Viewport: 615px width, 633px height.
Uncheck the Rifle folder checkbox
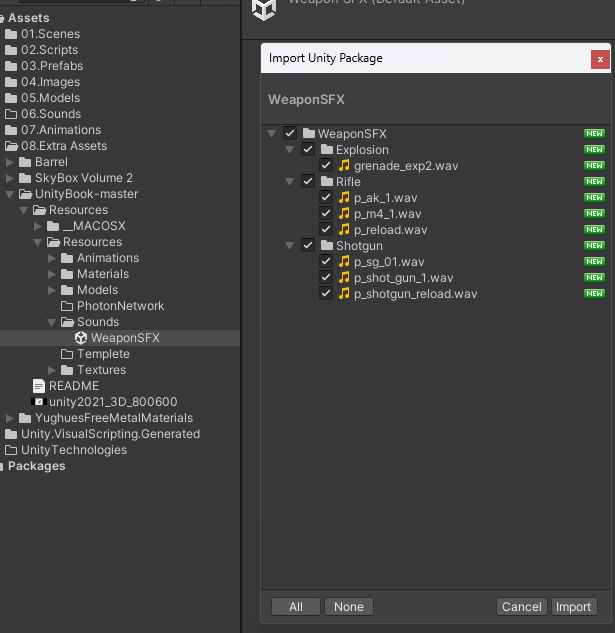click(308, 182)
